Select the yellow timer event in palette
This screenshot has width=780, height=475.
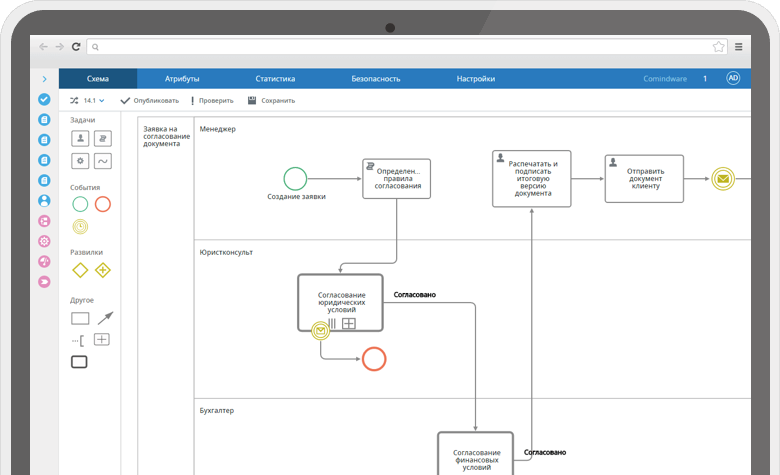pyautogui.click(x=81, y=226)
